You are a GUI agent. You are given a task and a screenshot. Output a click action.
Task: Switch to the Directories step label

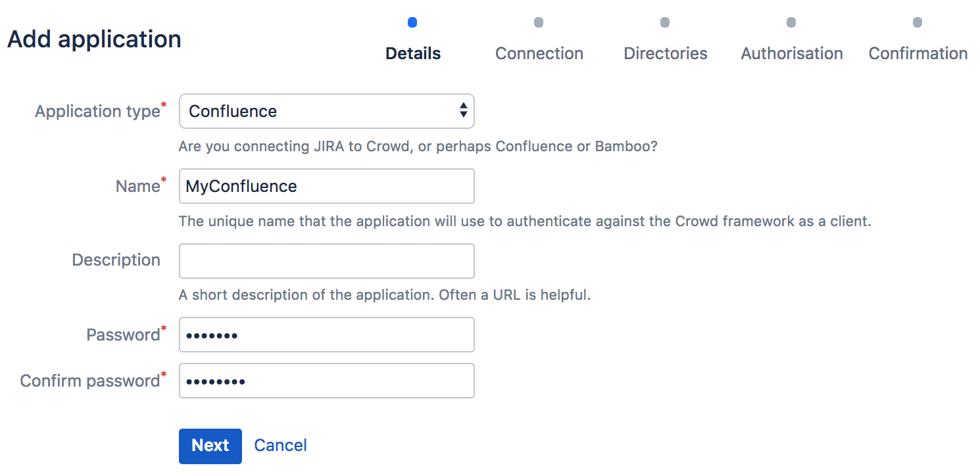(665, 53)
